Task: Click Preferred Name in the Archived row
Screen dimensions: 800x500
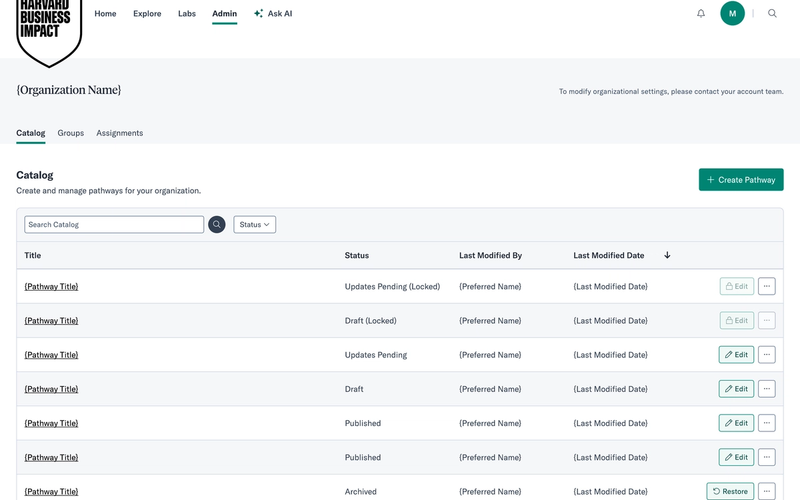Action: tap(490, 492)
